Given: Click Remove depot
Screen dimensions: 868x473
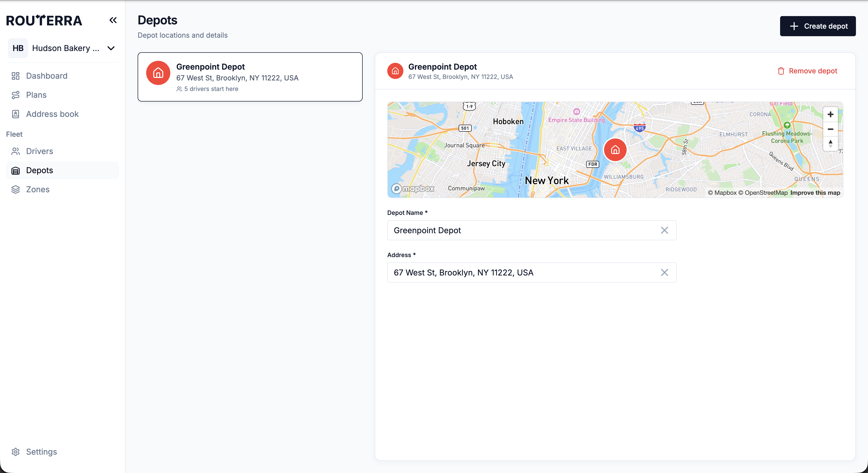Looking at the screenshot, I should [x=807, y=71].
